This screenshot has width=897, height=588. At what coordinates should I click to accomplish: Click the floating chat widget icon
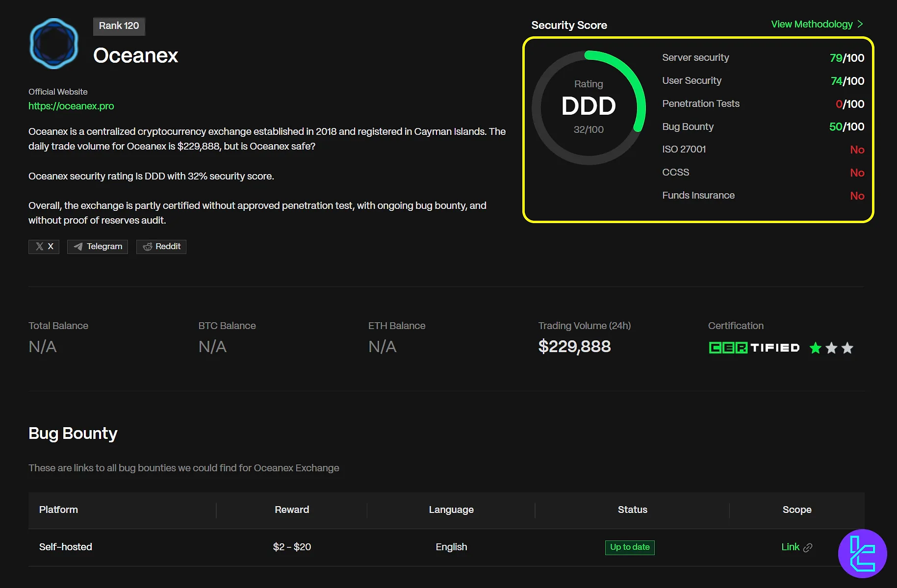tap(862, 554)
